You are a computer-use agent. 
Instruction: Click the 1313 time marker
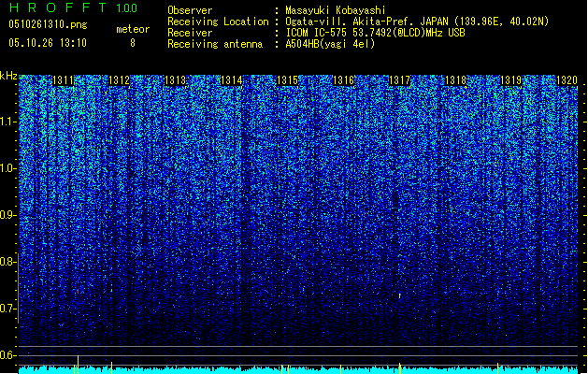175,80
